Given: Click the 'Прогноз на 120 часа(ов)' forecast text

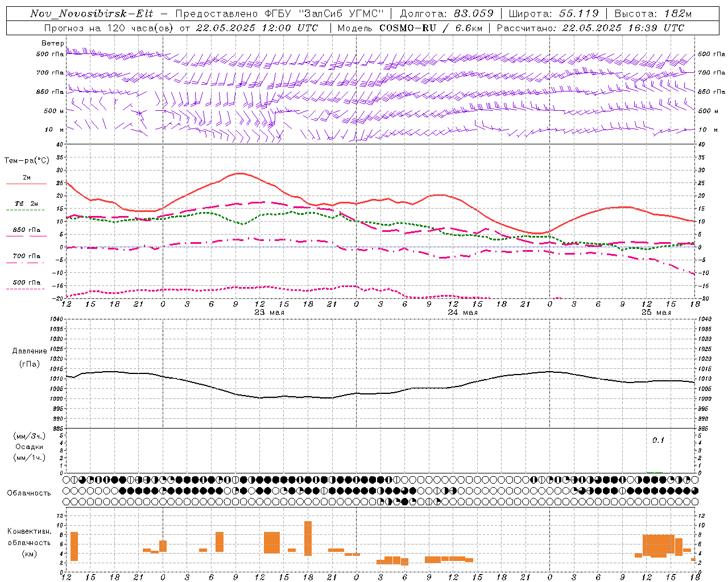Looking at the screenshot, I should point(108,28).
